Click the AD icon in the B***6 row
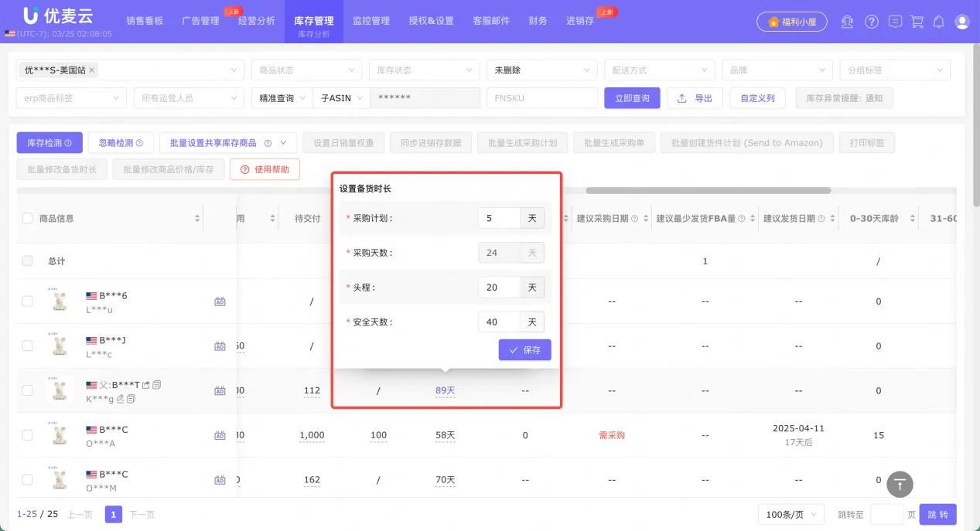The width and height of the screenshot is (980, 531). 220,301
